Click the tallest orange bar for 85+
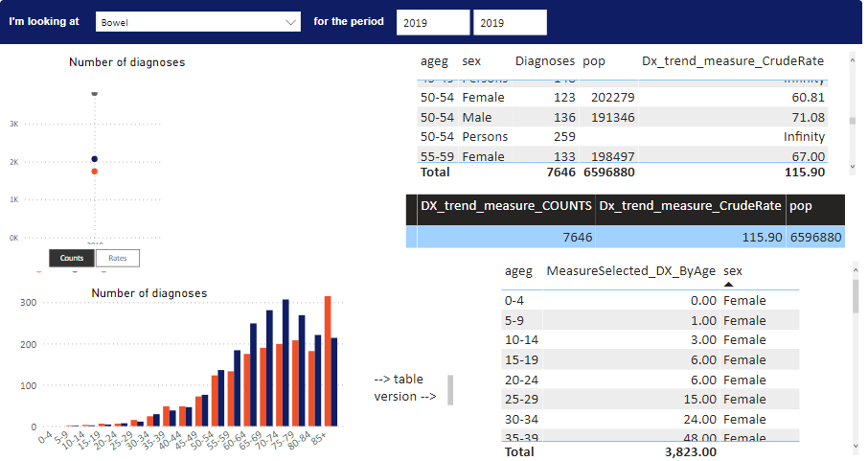Image resolution: width=868 pixels, height=461 pixels. point(328,361)
